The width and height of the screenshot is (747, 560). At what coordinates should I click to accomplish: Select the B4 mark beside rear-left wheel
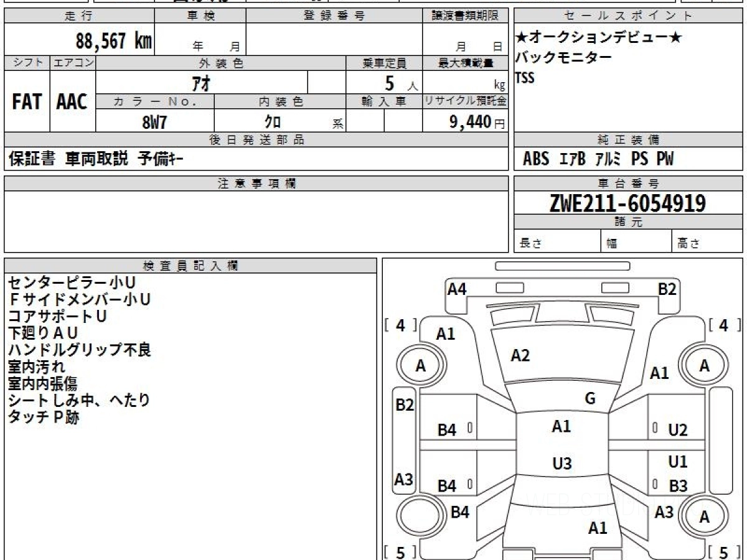coord(459,512)
